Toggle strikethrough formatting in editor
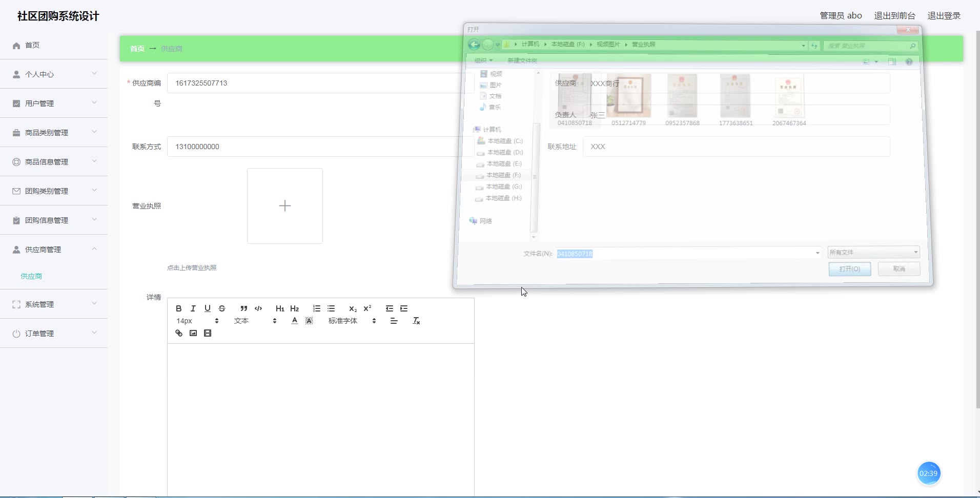Viewport: 980px width, 498px height. tap(222, 308)
